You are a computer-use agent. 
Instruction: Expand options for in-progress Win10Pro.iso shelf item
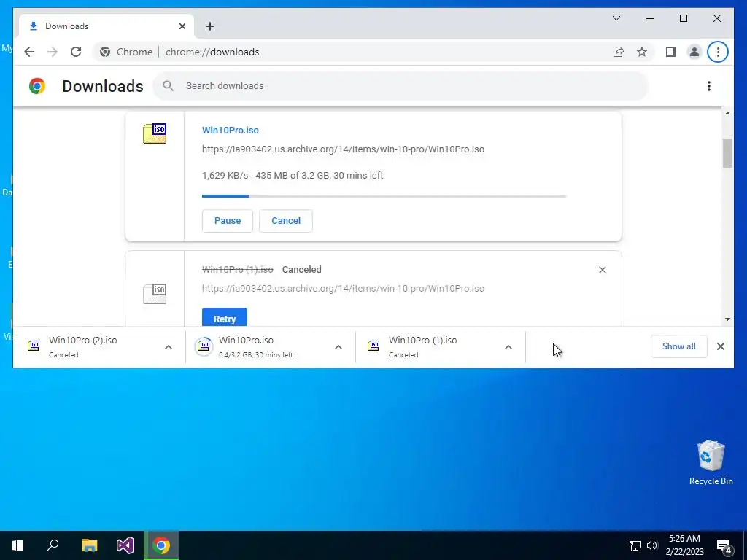338,347
